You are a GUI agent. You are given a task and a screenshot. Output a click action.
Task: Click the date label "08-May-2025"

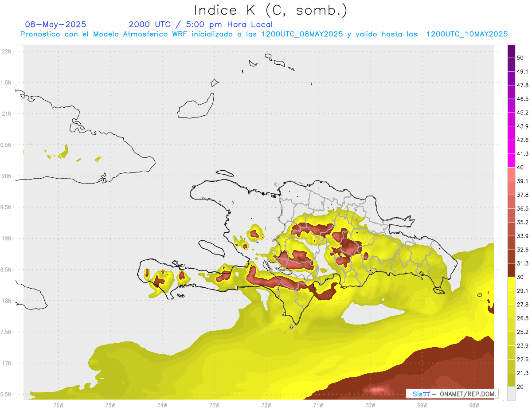point(56,24)
